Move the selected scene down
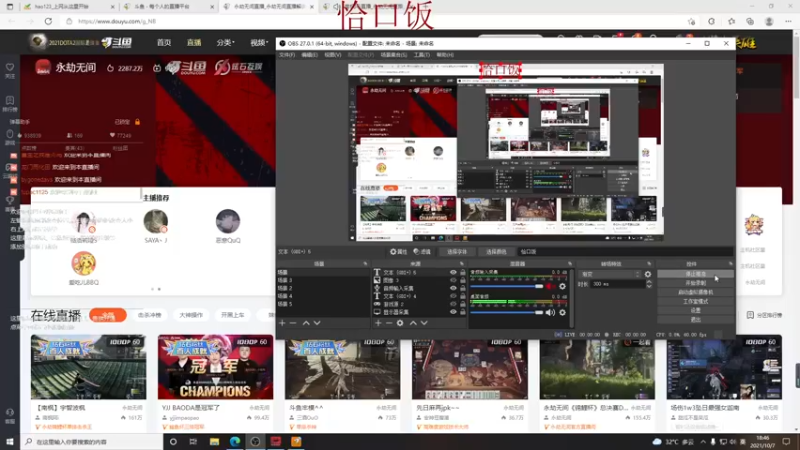This screenshot has width=800, height=450. click(317, 323)
